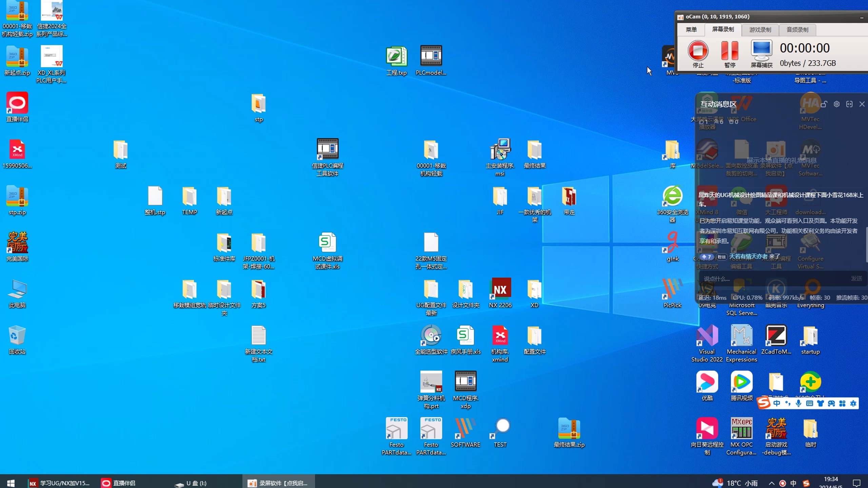The image size is (868, 488).
Task: Switch to the 音频录制 tab
Action: [x=797, y=30]
